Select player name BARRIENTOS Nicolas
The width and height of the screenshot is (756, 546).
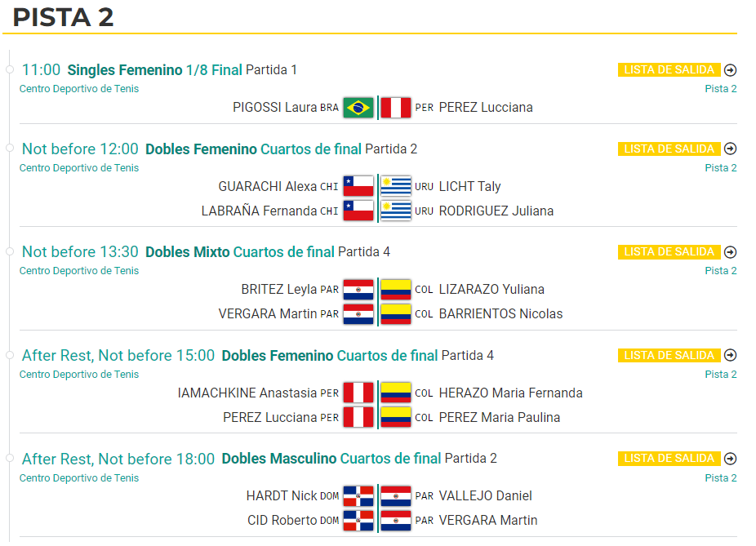(500, 313)
